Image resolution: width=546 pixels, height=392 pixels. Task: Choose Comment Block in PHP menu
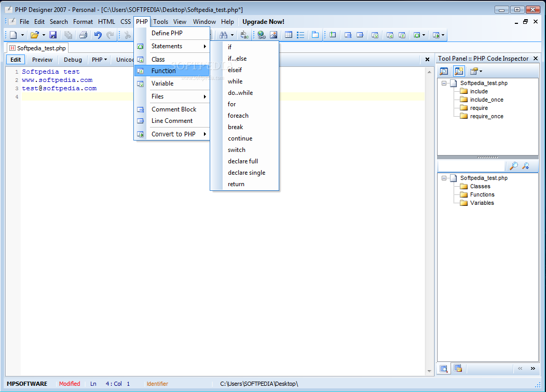click(174, 109)
